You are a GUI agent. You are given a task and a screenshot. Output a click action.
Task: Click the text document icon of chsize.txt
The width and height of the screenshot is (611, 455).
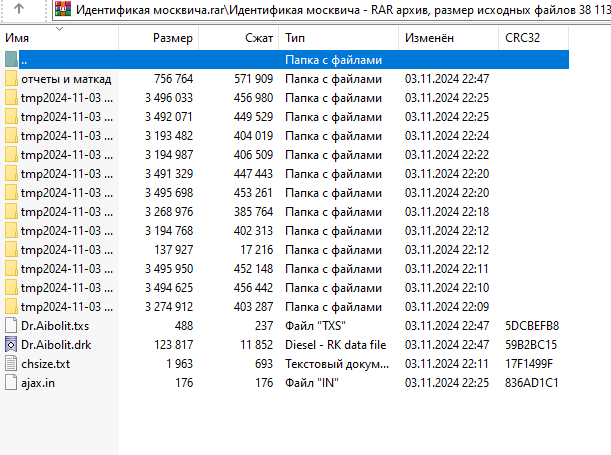(11, 364)
